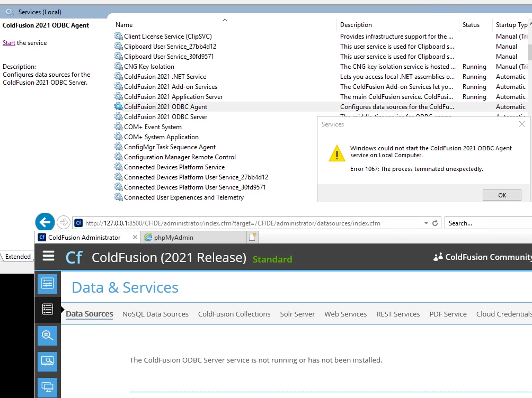Image resolution: width=532 pixels, height=398 pixels.
Task: Select COM+ Event System service
Action: (x=153, y=127)
